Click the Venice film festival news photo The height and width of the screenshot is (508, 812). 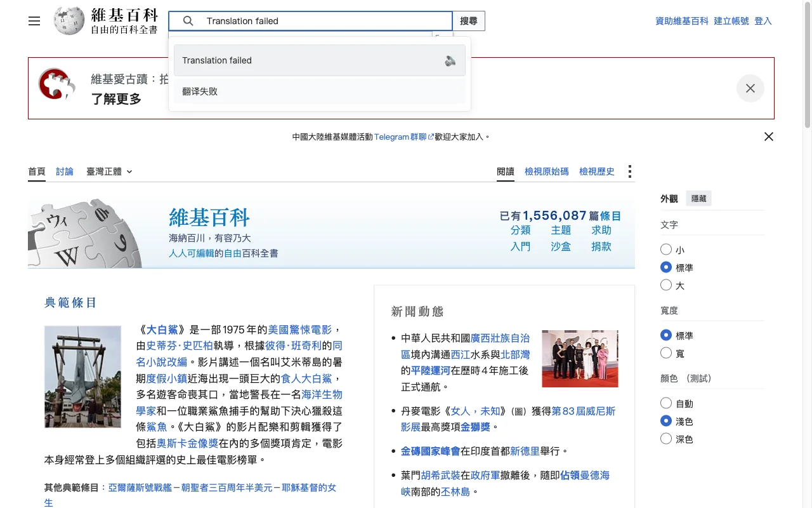[x=580, y=358]
